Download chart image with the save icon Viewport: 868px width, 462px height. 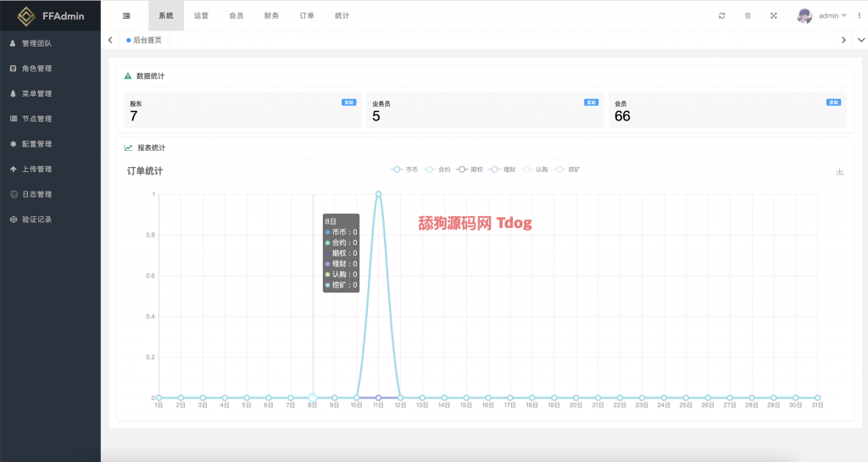click(x=839, y=171)
